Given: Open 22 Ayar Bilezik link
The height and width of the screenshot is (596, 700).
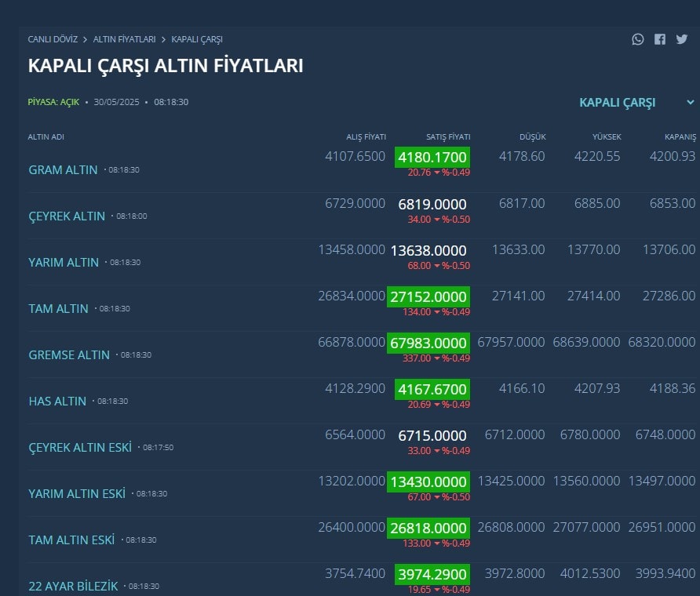Looking at the screenshot, I should click(73, 586).
